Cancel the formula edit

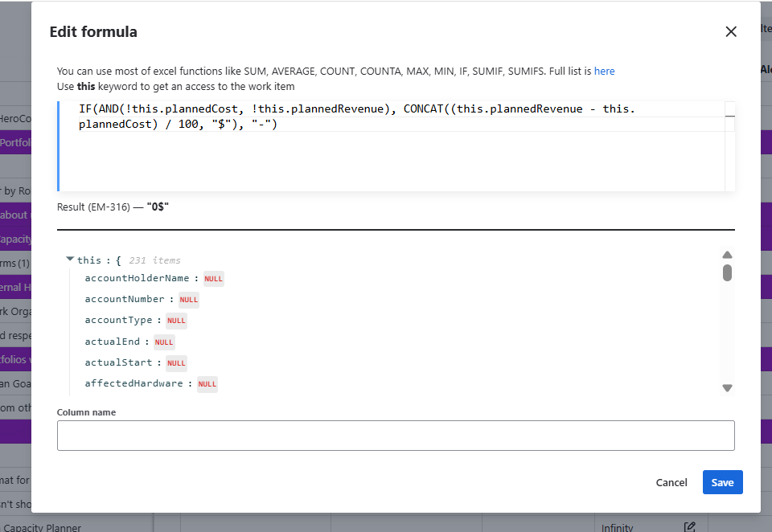coord(671,483)
